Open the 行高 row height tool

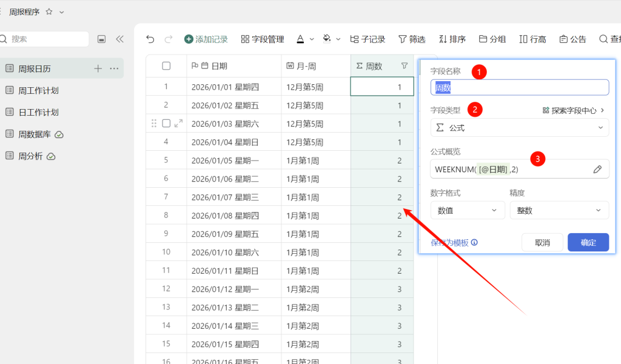click(x=532, y=39)
